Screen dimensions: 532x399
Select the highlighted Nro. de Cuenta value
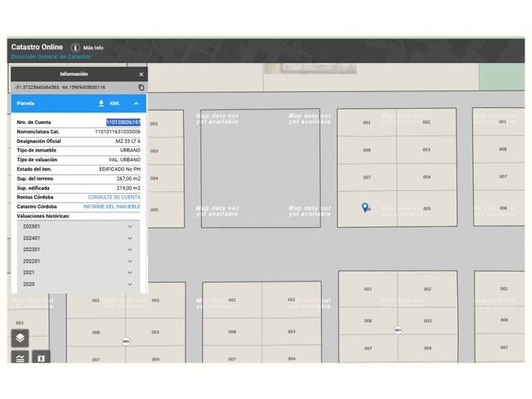(123, 122)
